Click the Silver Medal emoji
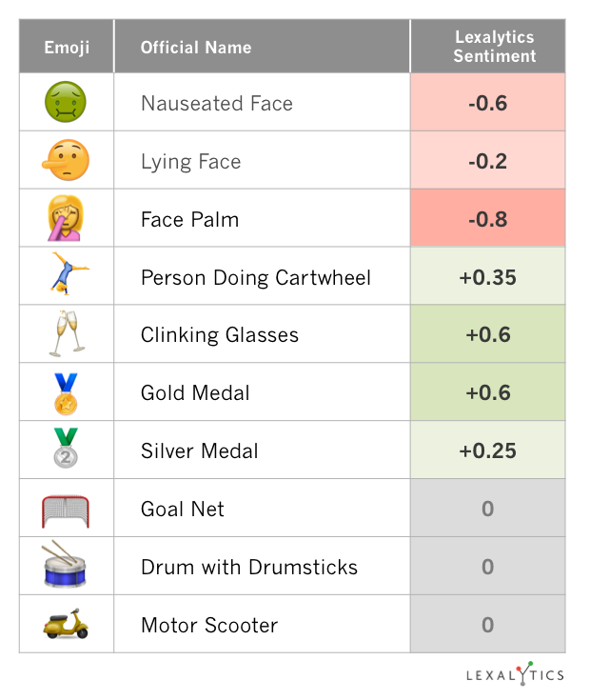 [66, 450]
